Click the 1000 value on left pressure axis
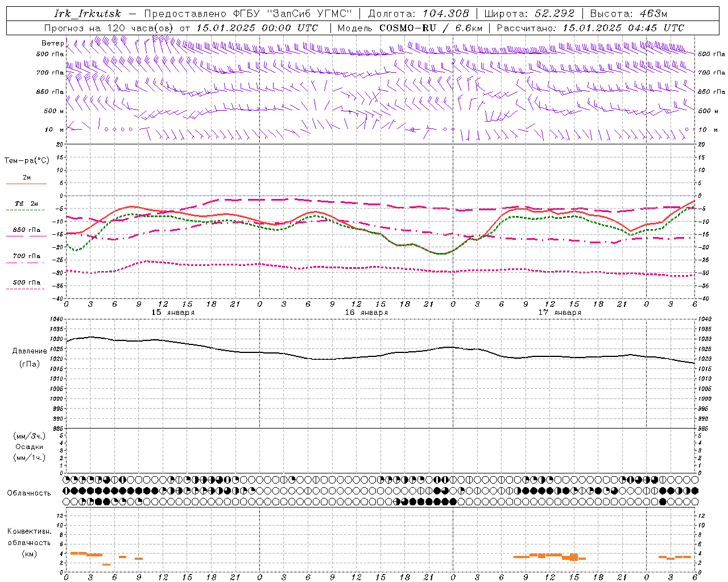The height and width of the screenshot is (582, 728). [56, 399]
